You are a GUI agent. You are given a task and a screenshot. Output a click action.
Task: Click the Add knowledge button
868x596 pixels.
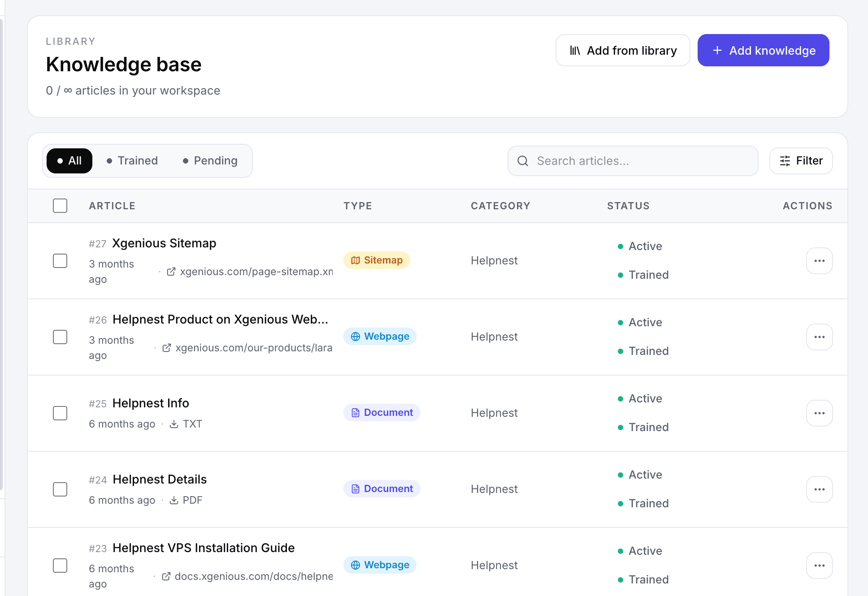[763, 50]
